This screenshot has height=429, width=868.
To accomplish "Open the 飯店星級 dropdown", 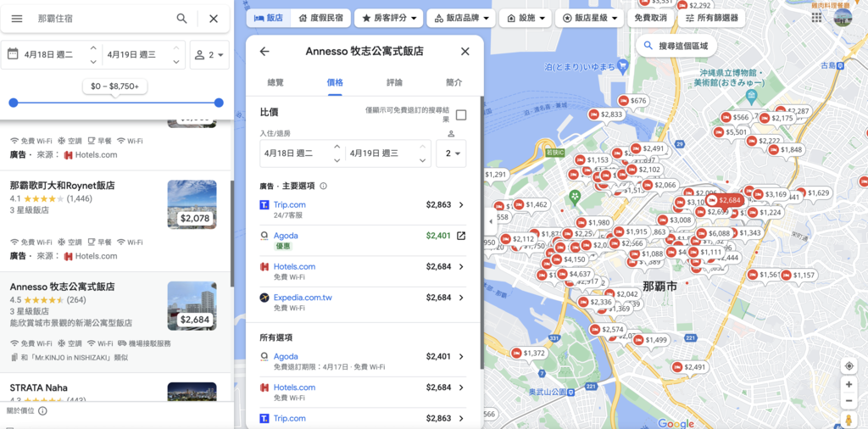I will [x=591, y=18].
